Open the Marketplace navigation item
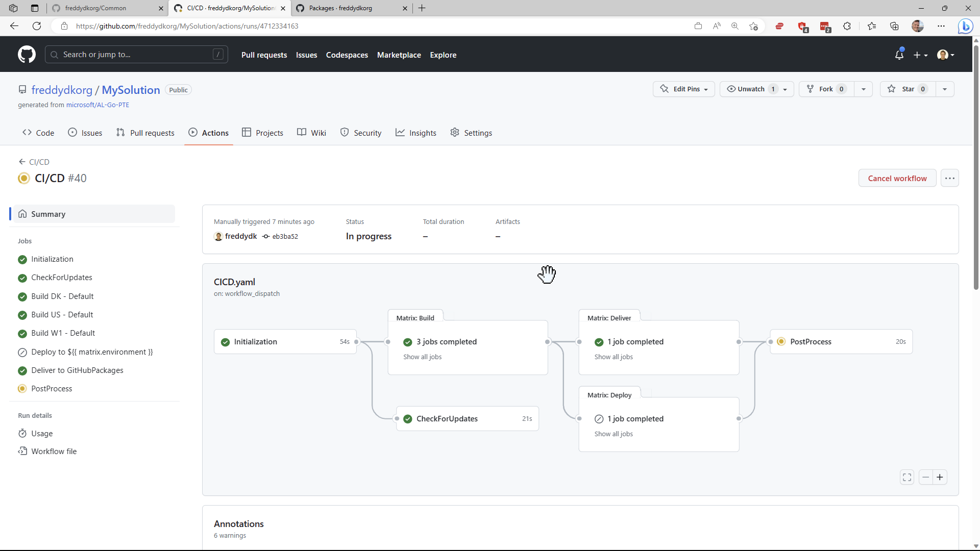The width and height of the screenshot is (980, 551). [x=399, y=55]
